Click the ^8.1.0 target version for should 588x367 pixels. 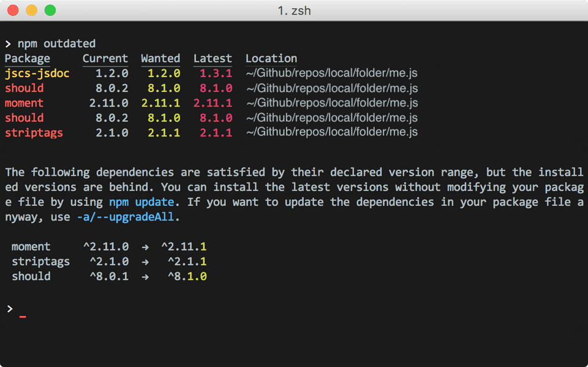pyautogui.click(x=187, y=276)
